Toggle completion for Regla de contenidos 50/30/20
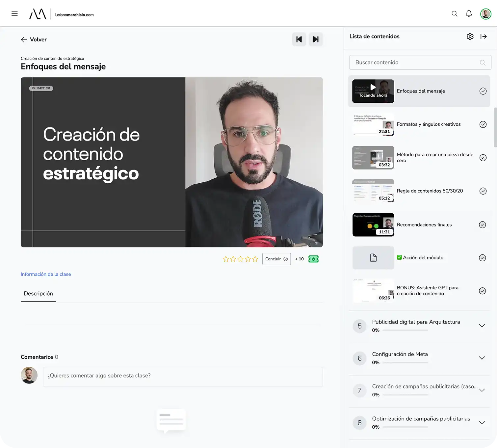 pyautogui.click(x=483, y=191)
